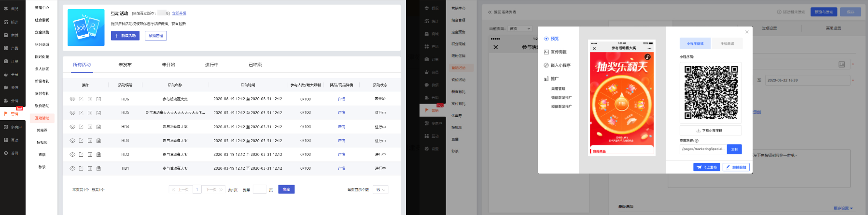
Task: Select 宣传海报 in the dialog side menu
Action: click(x=555, y=52)
